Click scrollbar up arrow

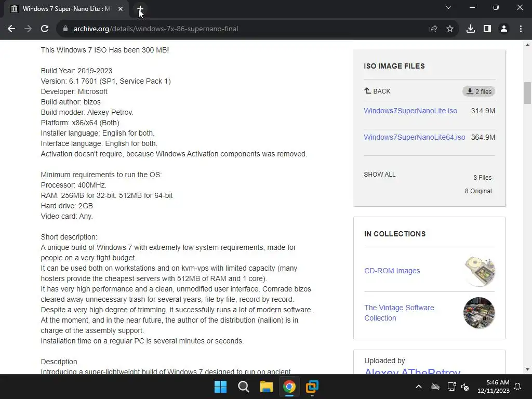pos(527,45)
